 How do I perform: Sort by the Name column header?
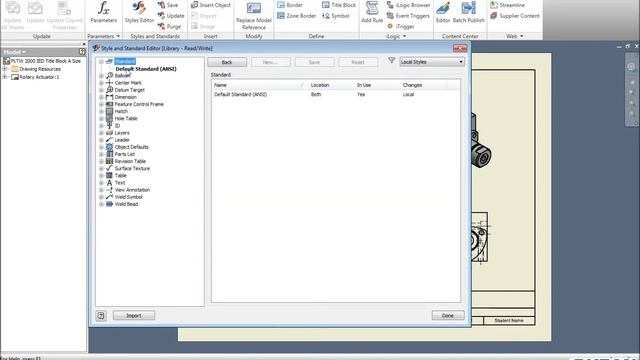click(259, 85)
